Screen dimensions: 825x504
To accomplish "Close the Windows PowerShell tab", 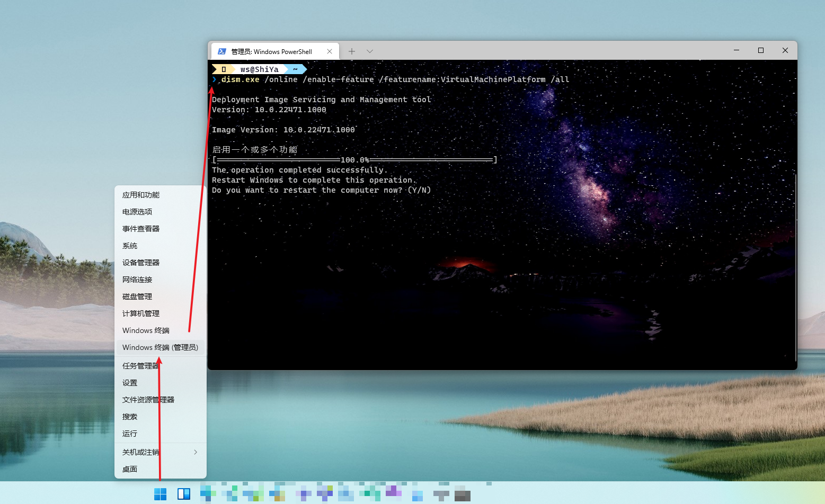I will (x=330, y=51).
